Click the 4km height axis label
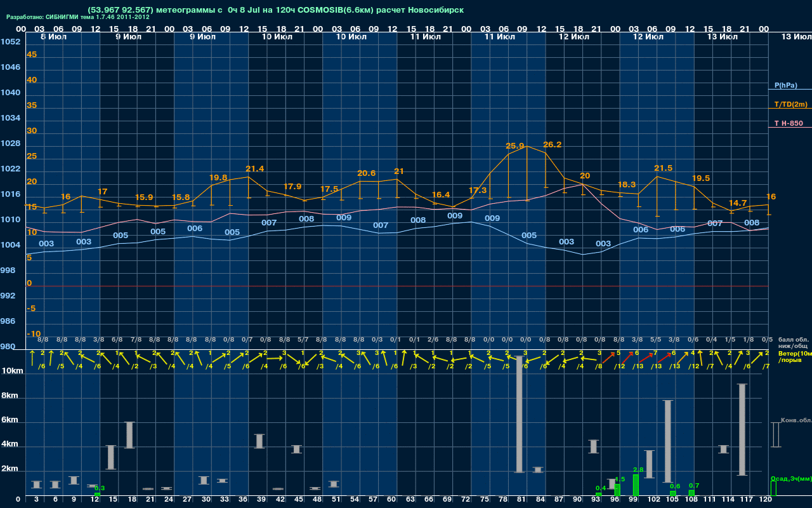This screenshot has width=812, height=508. point(10,445)
